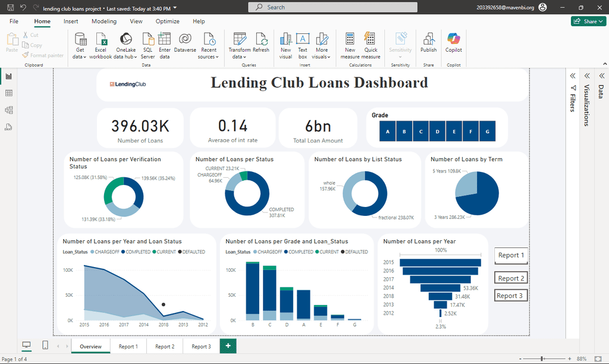Click the Report 3 navigation button

pos(511,296)
